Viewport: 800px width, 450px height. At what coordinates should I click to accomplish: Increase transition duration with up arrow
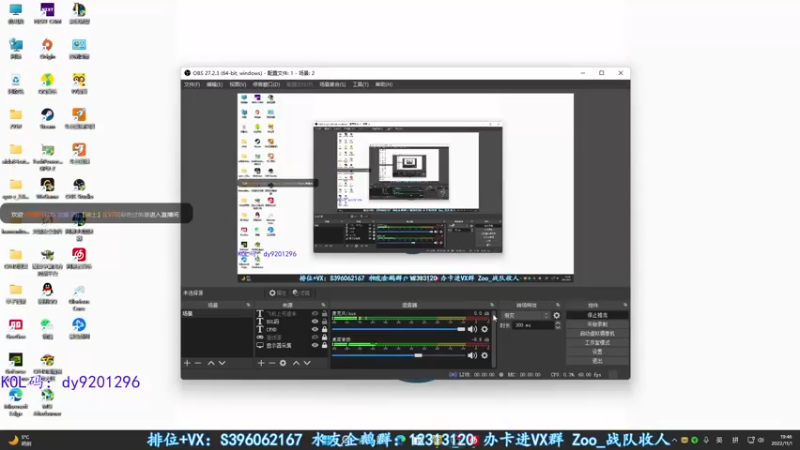pos(558,323)
